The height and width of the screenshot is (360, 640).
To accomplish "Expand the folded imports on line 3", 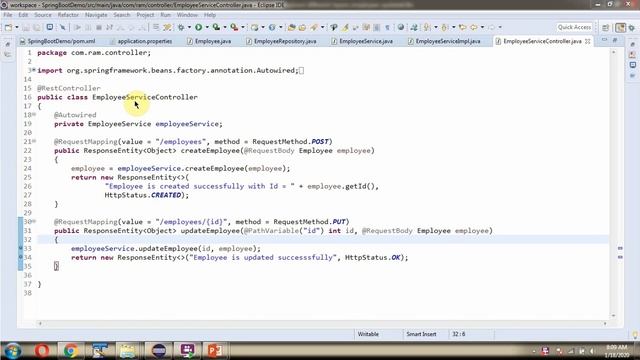I will click(34, 70).
